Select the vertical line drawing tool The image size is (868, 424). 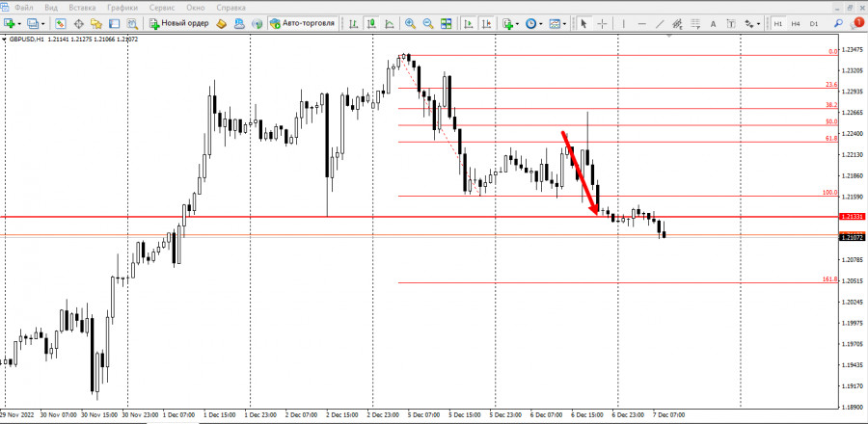(622, 22)
